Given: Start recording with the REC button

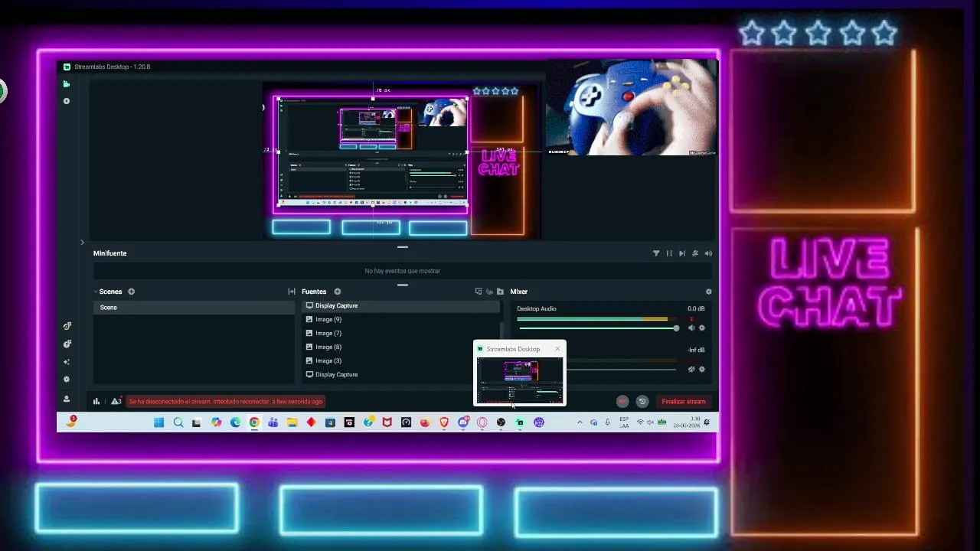Looking at the screenshot, I should [x=622, y=401].
